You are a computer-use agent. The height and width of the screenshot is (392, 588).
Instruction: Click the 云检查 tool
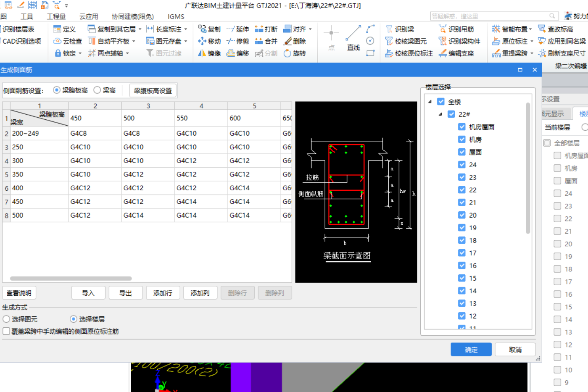point(67,41)
